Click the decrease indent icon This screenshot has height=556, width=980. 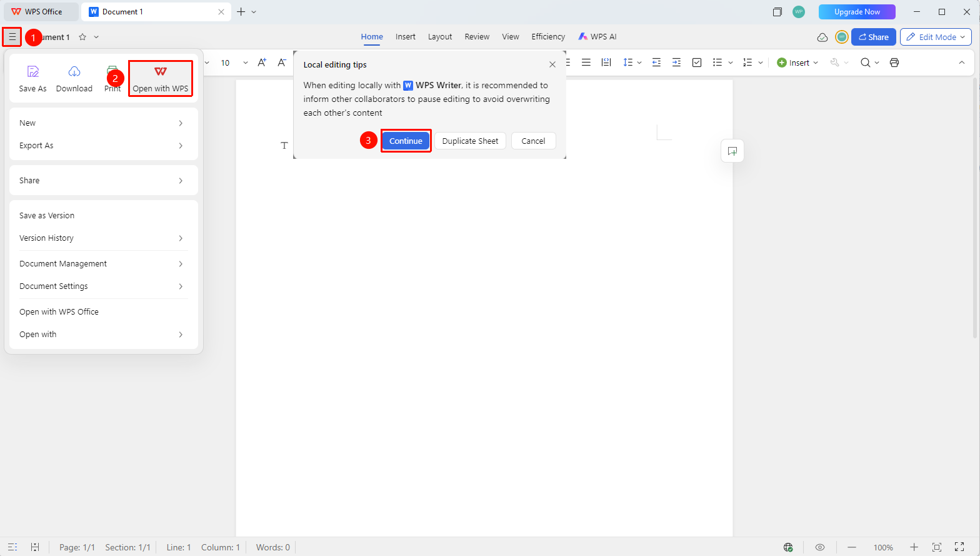[x=656, y=63]
